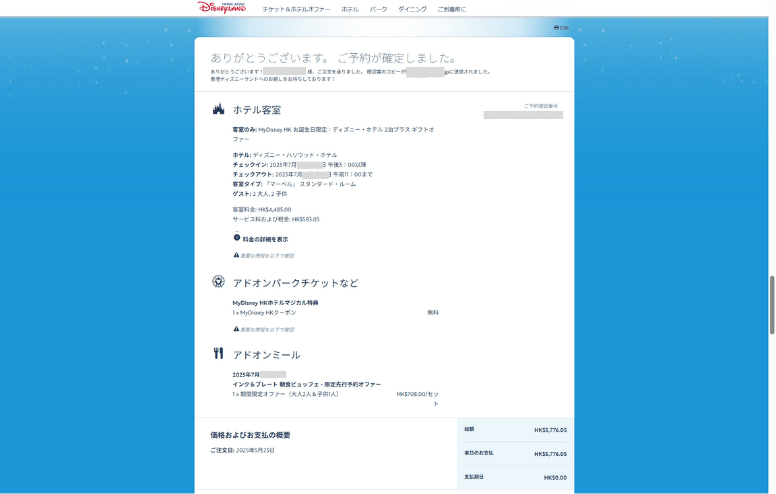Open the ダイニング menu
This screenshot has width=776, height=494.
(x=412, y=9)
